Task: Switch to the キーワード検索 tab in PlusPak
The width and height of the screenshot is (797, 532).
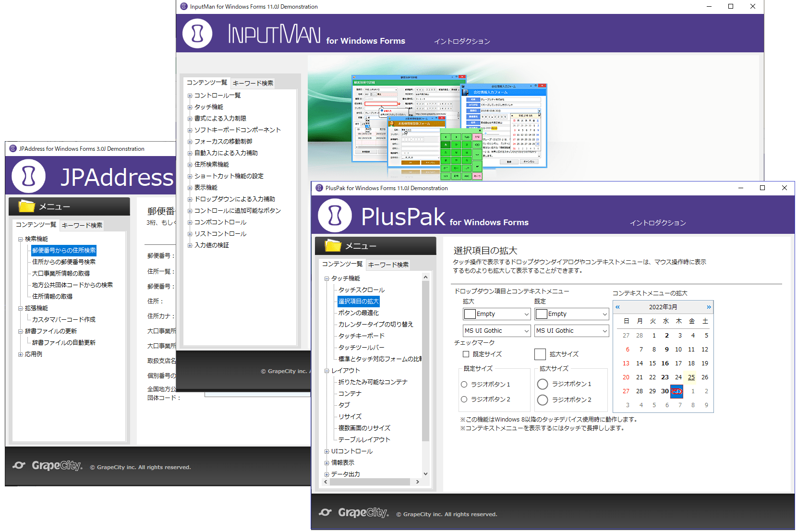Action: coord(388,264)
